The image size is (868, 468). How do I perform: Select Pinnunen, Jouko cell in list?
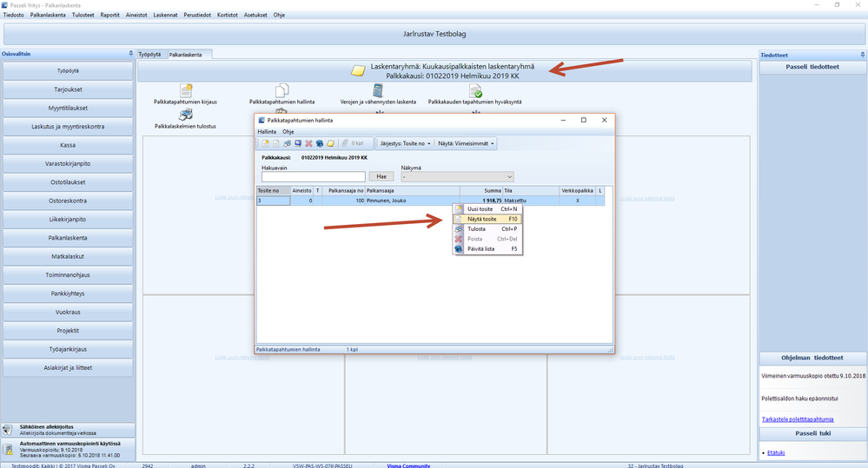pyautogui.click(x=413, y=201)
